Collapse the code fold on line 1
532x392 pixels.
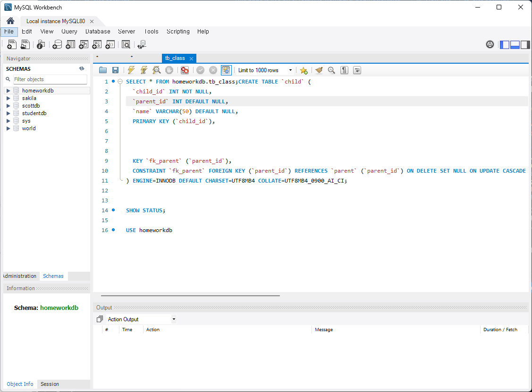click(120, 82)
